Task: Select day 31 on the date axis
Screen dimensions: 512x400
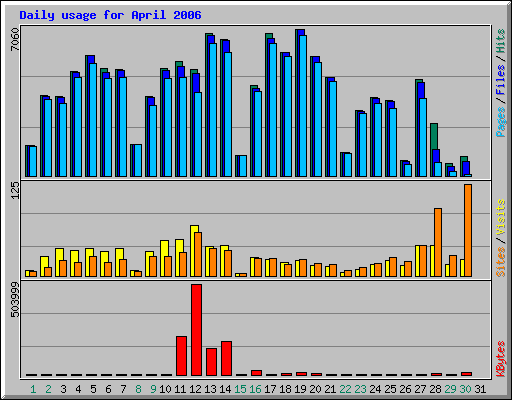Action: pyautogui.click(x=480, y=389)
